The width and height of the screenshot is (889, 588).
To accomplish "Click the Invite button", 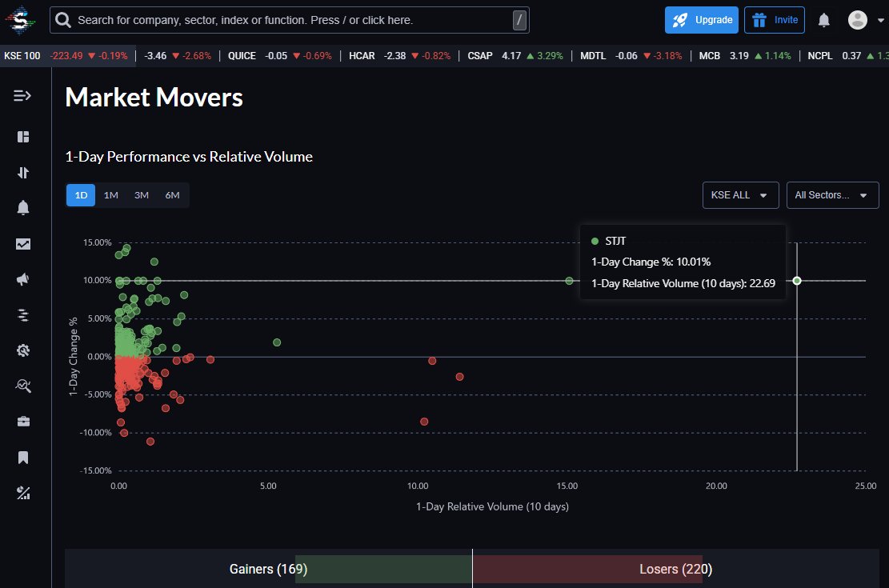I will point(774,21).
